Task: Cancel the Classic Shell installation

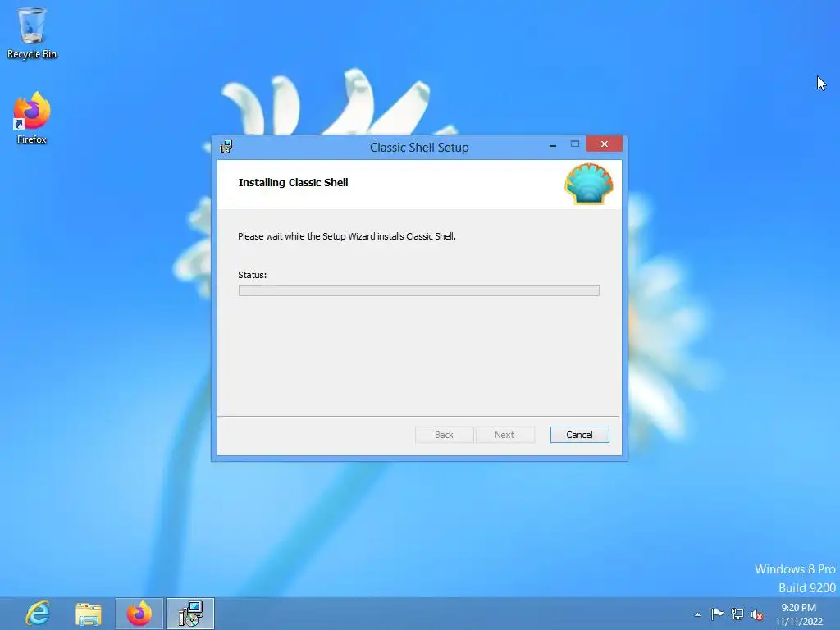Action: pos(580,435)
